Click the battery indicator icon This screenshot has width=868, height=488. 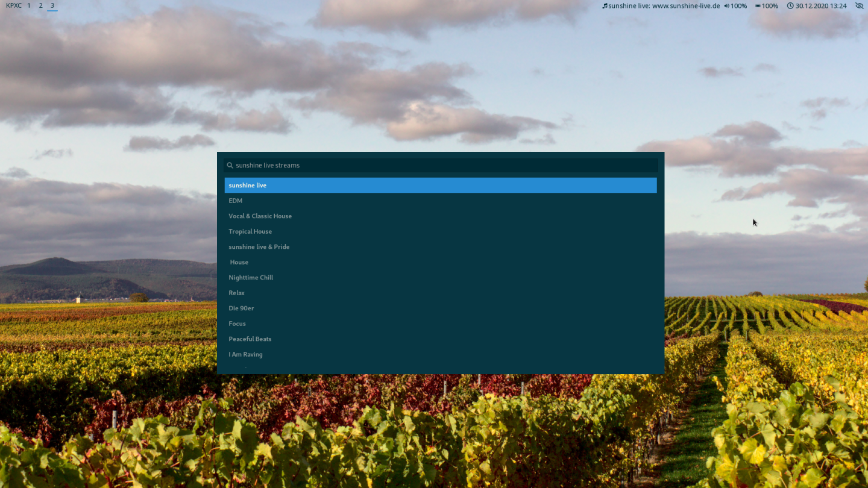point(757,5)
